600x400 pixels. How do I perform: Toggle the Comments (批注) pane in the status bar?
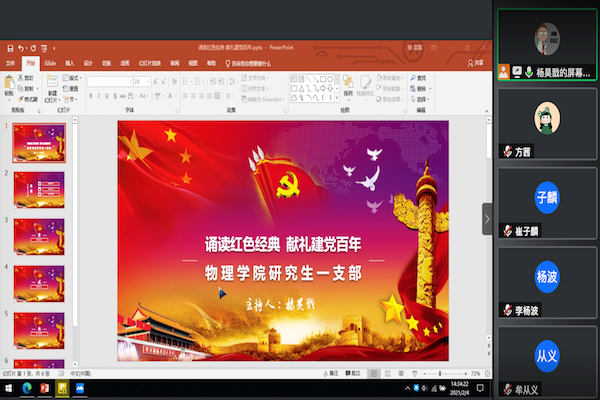click(359, 374)
